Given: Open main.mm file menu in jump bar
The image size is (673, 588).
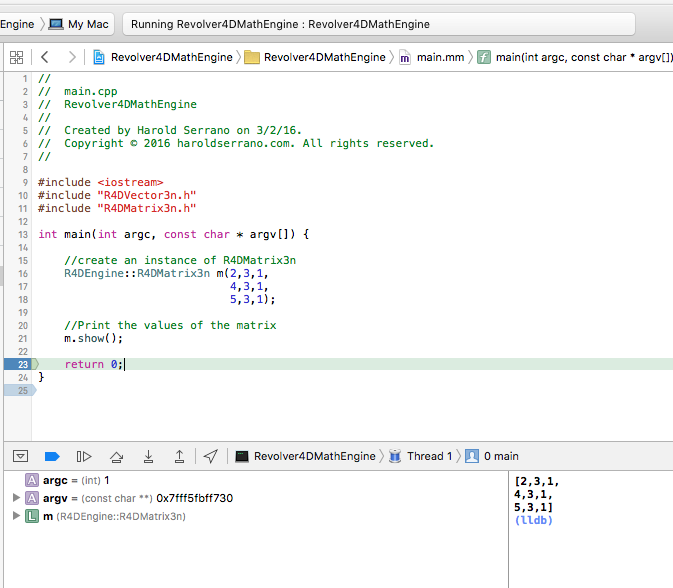Looking at the screenshot, I should [x=440, y=57].
